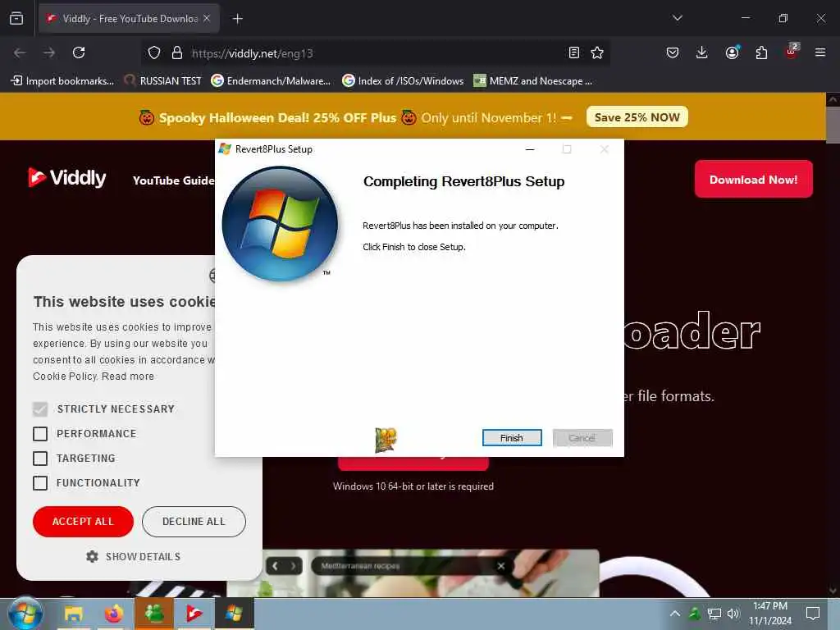Click the uBlock extension icon with badge
Viewport: 840px width, 630px height.
tap(792, 52)
